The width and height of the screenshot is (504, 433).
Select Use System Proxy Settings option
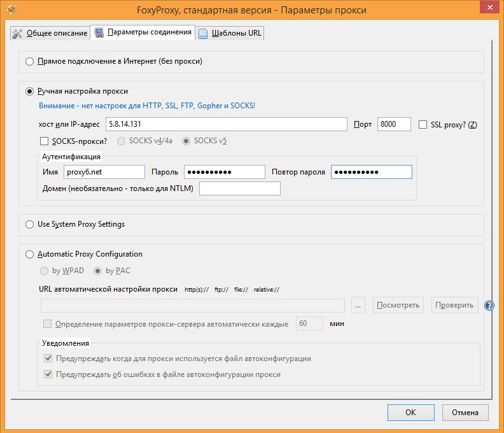(29, 224)
